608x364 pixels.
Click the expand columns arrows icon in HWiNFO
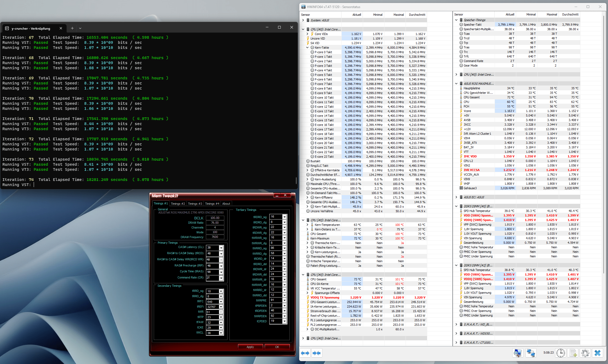coord(305,353)
